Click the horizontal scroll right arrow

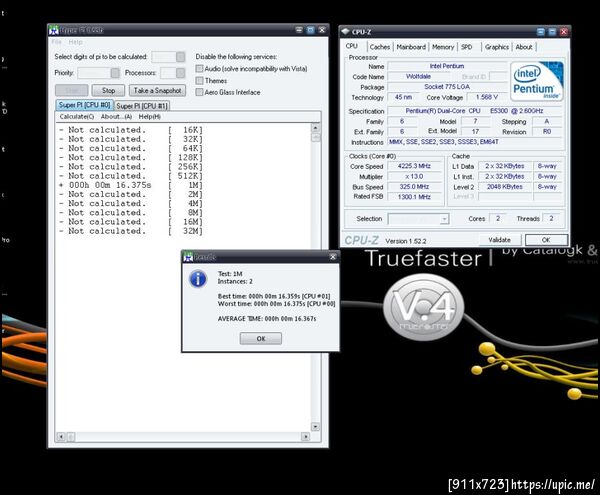point(305,436)
